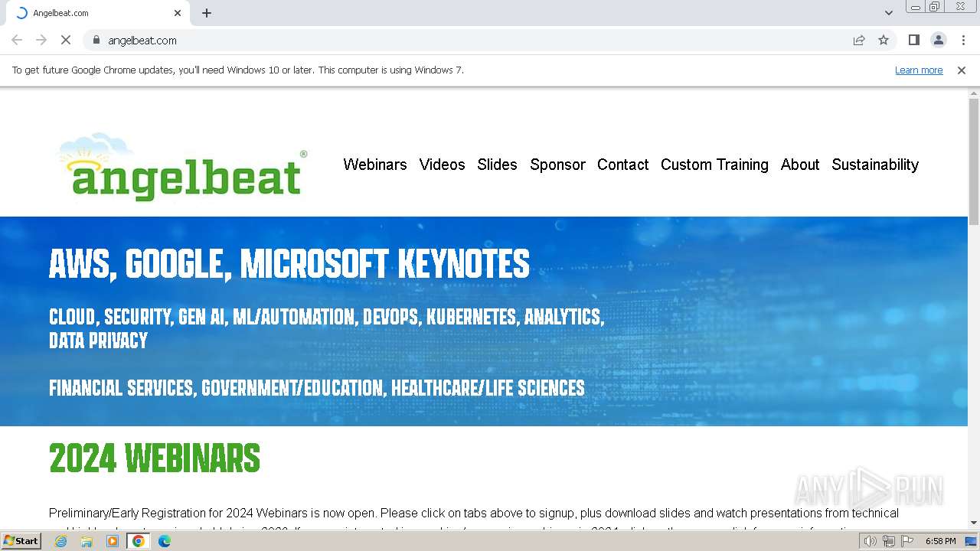Viewport: 980px width, 551px height.
Task: Open a new browser tab
Action: click(x=207, y=13)
